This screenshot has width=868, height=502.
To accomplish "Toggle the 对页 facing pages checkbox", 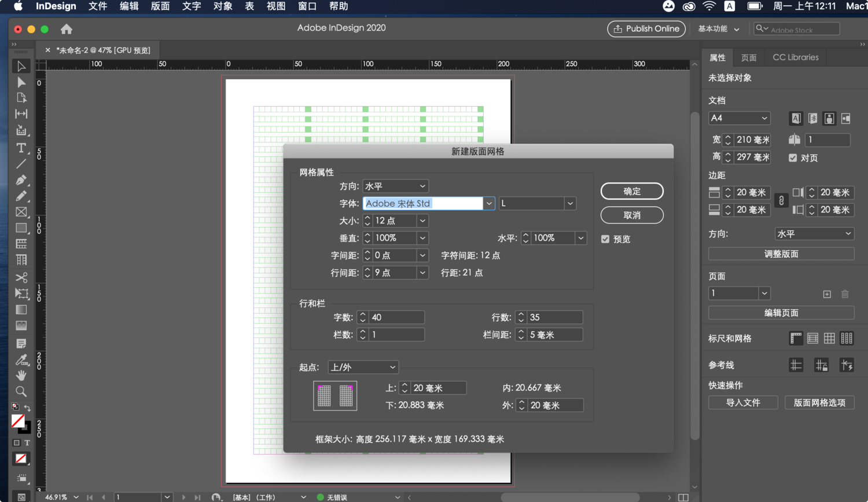I will (x=793, y=158).
